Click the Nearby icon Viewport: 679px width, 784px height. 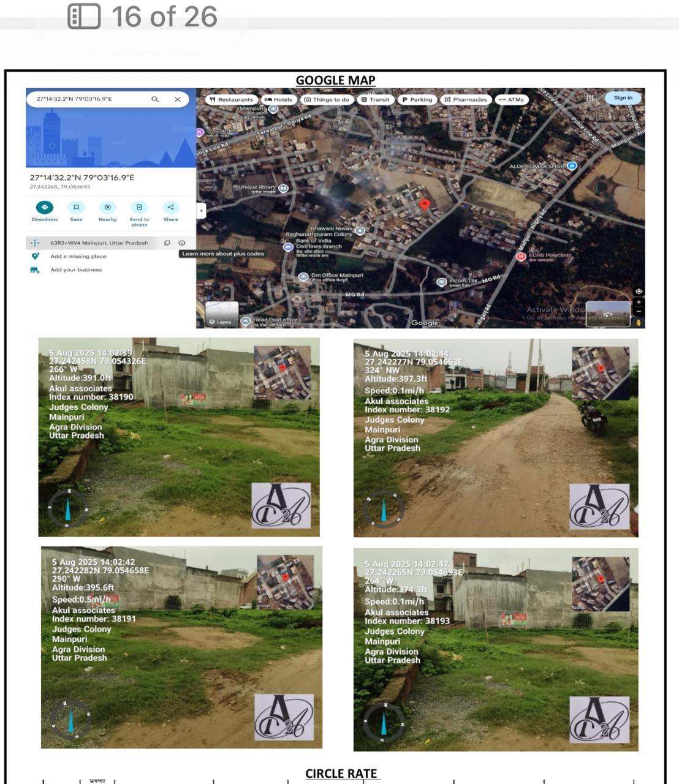pyautogui.click(x=108, y=208)
